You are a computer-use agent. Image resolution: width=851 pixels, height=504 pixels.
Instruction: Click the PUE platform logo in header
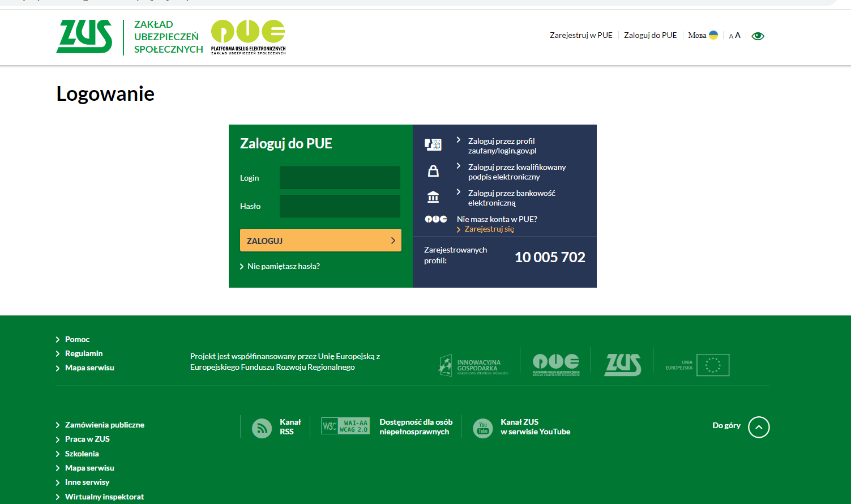(x=248, y=37)
